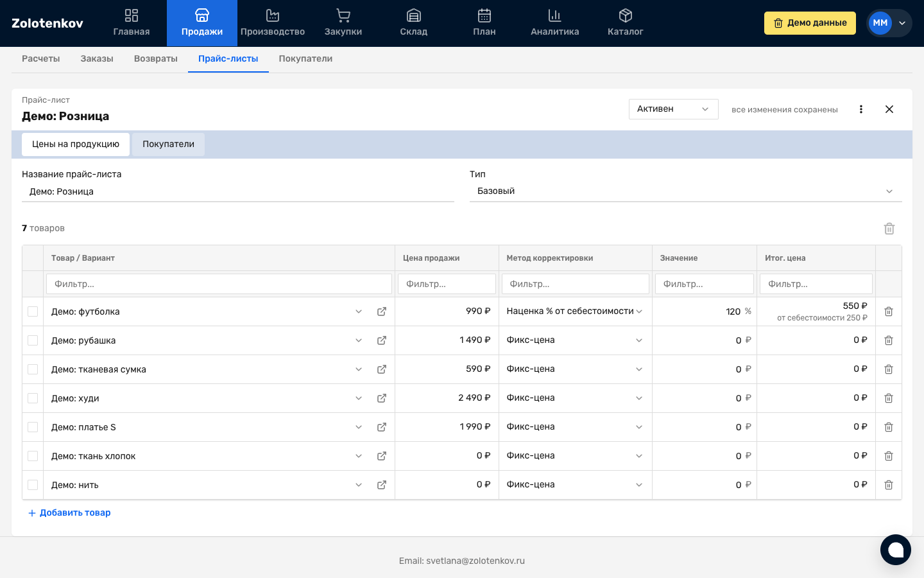Change adjustment method for Демо: платье S
Viewport: 924px width, 578px height.
click(x=574, y=427)
